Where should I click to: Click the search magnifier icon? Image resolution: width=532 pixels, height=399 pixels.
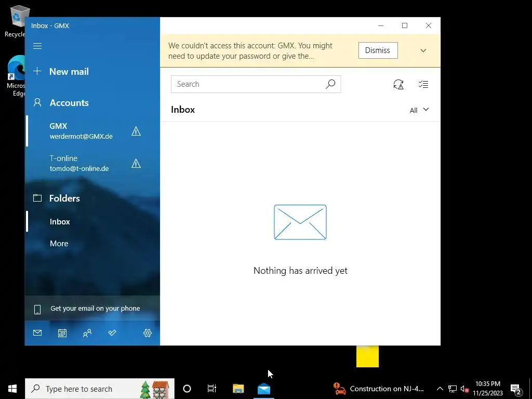click(x=330, y=84)
